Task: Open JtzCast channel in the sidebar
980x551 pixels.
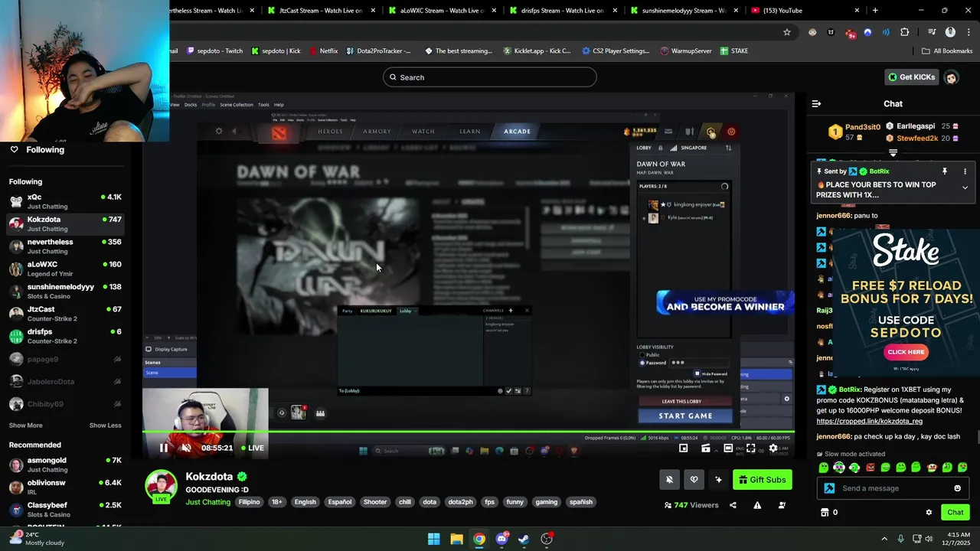Action: [x=65, y=314]
